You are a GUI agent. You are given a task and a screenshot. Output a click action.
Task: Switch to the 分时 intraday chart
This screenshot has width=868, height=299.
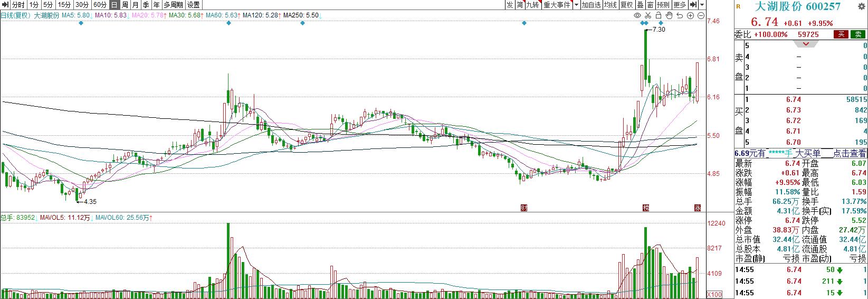[18, 5]
